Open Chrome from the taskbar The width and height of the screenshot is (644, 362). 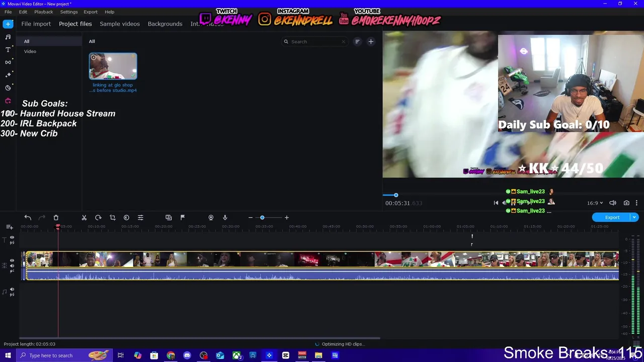point(171,355)
